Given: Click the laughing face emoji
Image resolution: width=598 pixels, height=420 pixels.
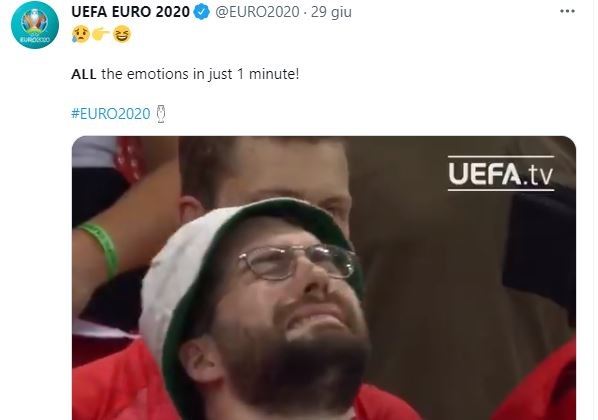Looking at the screenshot, I should point(122,34).
